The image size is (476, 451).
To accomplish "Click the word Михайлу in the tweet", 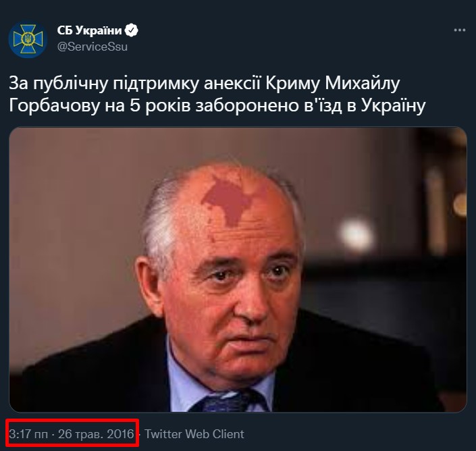I will coord(362,84).
